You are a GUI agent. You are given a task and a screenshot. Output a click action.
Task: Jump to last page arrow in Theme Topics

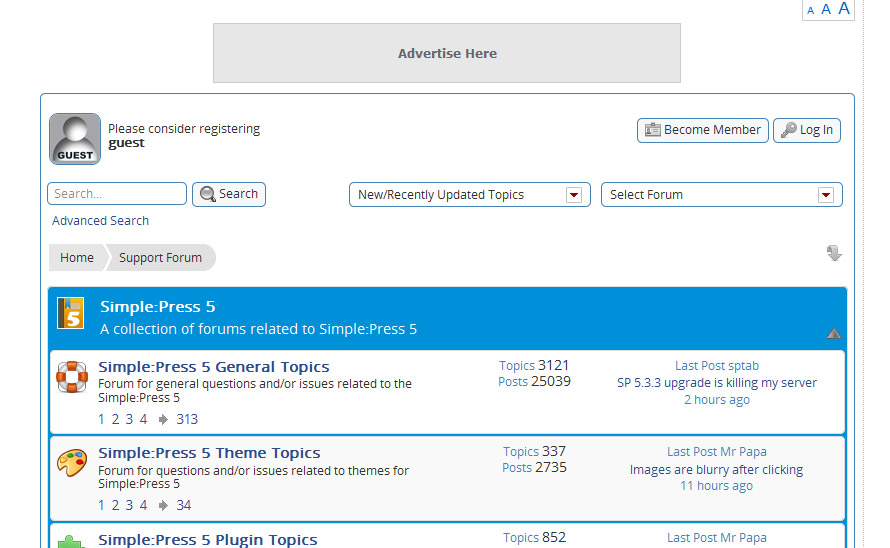pyautogui.click(x=163, y=505)
